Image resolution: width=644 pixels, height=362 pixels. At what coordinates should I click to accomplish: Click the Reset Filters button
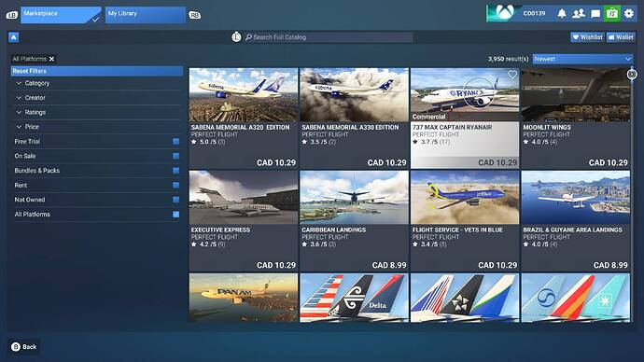click(97, 71)
